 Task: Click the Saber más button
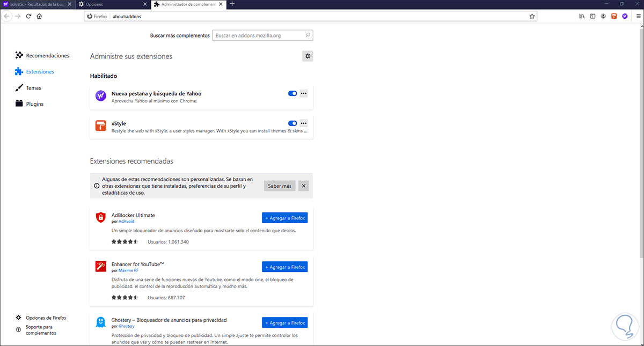[280, 186]
